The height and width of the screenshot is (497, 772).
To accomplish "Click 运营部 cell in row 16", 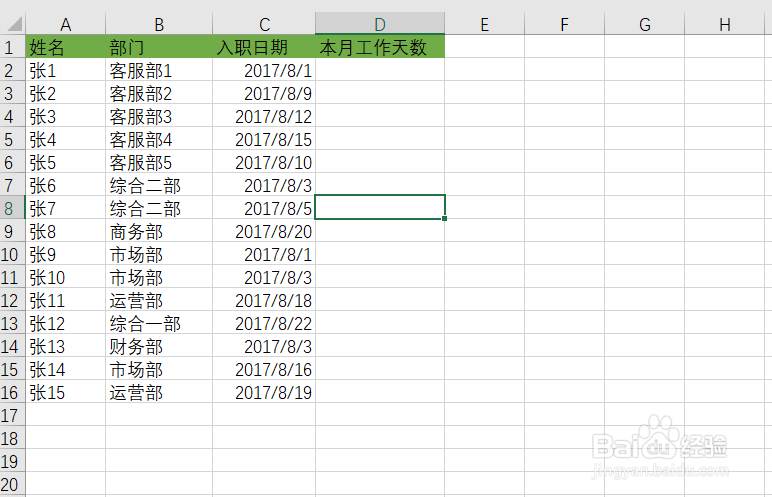I will tap(159, 392).
